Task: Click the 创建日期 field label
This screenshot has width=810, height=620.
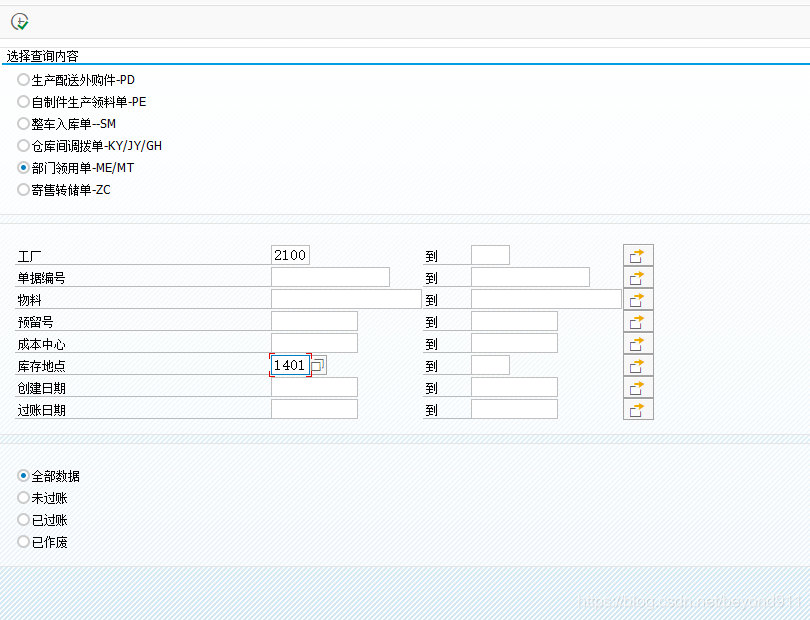Action: coord(41,388)
